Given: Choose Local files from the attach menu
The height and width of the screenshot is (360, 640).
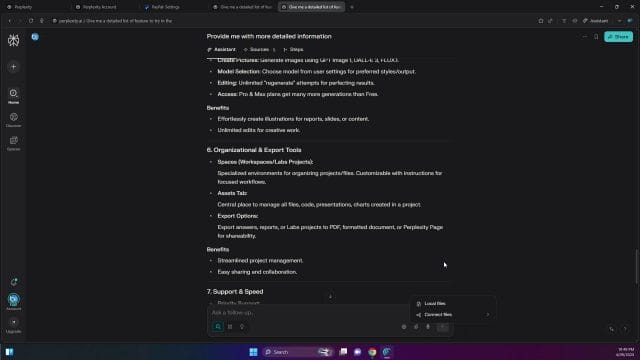Looking at the screenshot, I should pos(452,304).
